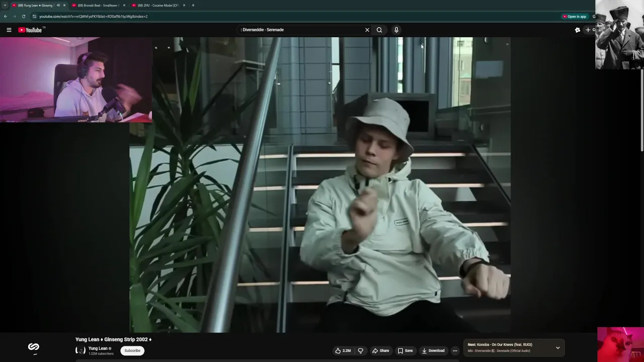Open the tab search dropdown arrow
The width and height of the screenshot is (644, 362).
click(5, 6)
